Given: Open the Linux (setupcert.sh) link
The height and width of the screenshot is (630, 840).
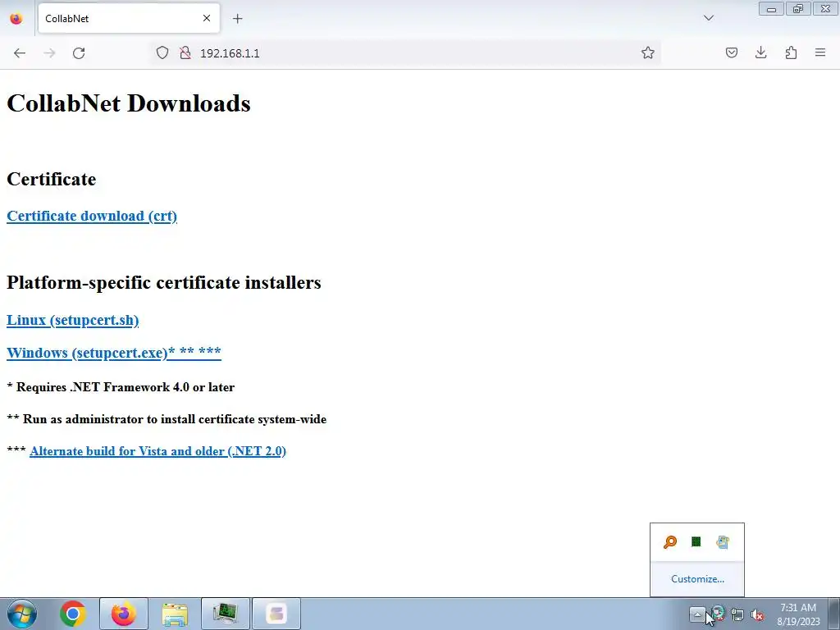Looking at the screenshot, I should (x=72, y=320).
